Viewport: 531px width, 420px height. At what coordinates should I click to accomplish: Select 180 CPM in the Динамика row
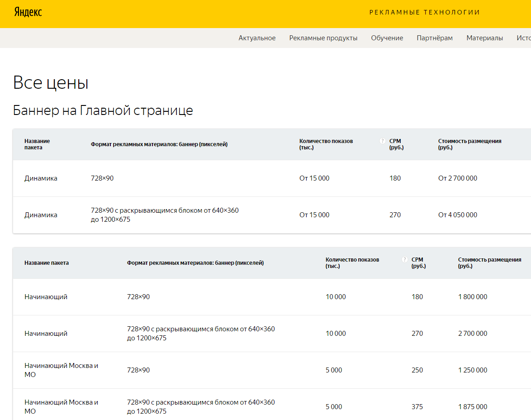click(x=395, y=178)
